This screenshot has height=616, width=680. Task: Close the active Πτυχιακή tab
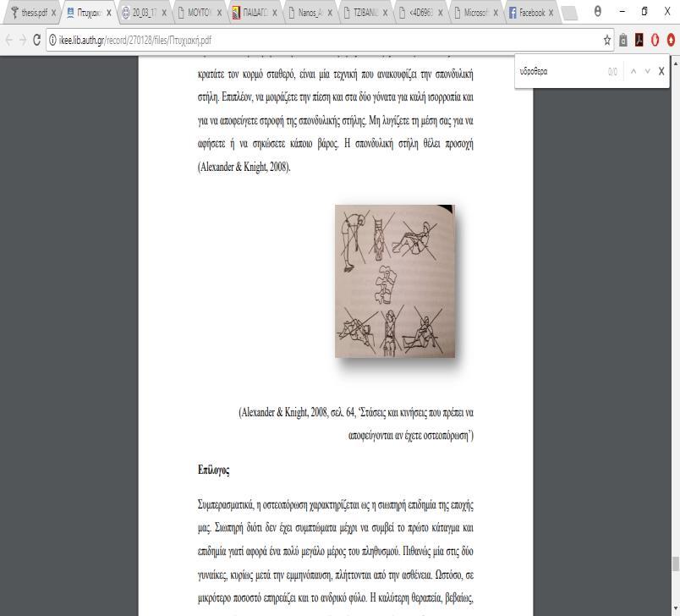point(109,13)
